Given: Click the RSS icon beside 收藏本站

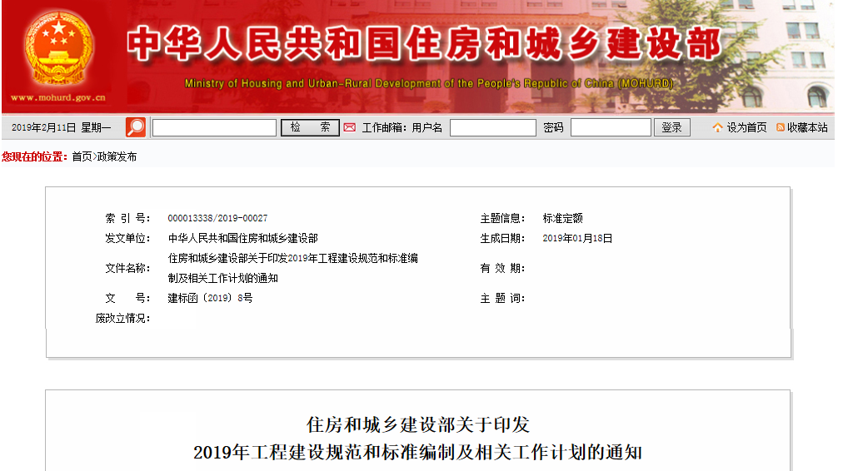Looking at the screenshot, I should (x=781, y=127).
